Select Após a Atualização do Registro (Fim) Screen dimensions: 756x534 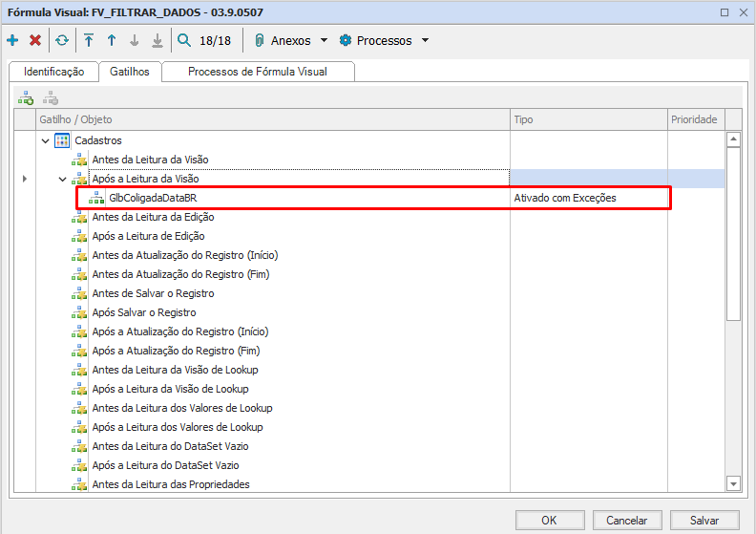click(176, 351)
